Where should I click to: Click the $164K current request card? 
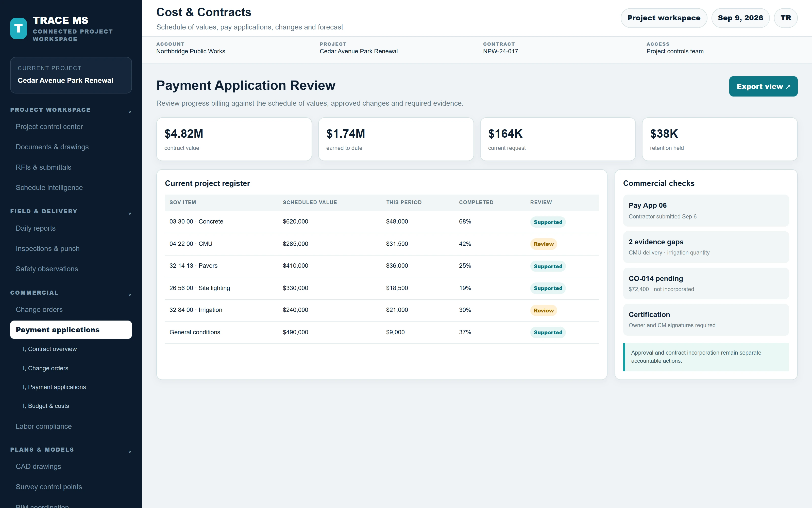558,139
